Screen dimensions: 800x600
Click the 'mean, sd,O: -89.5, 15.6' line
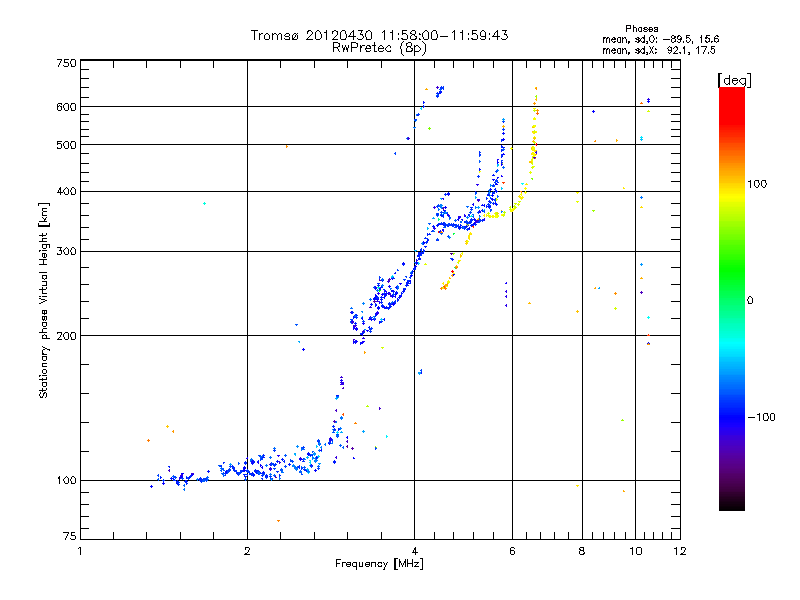pos(661,39)
